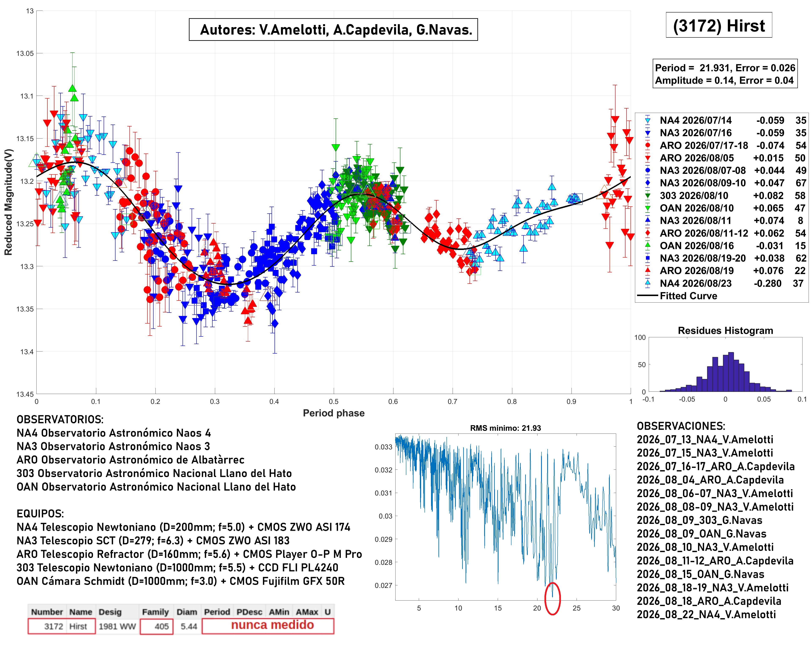The width and height of the screenshot is (812, 645).
Task: Select observation "2026_08_04_ARO_A.Capdevila"
Action: tap(710, 480)
